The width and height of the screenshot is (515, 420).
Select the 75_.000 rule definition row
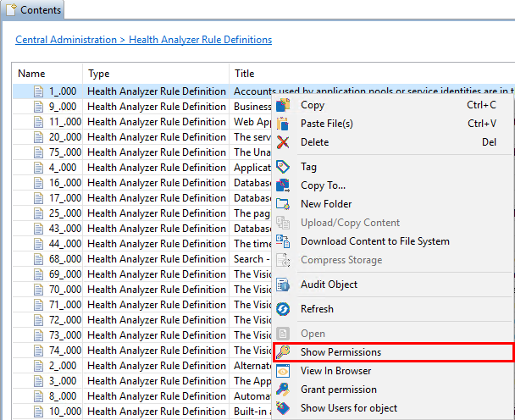coord(63,152)
